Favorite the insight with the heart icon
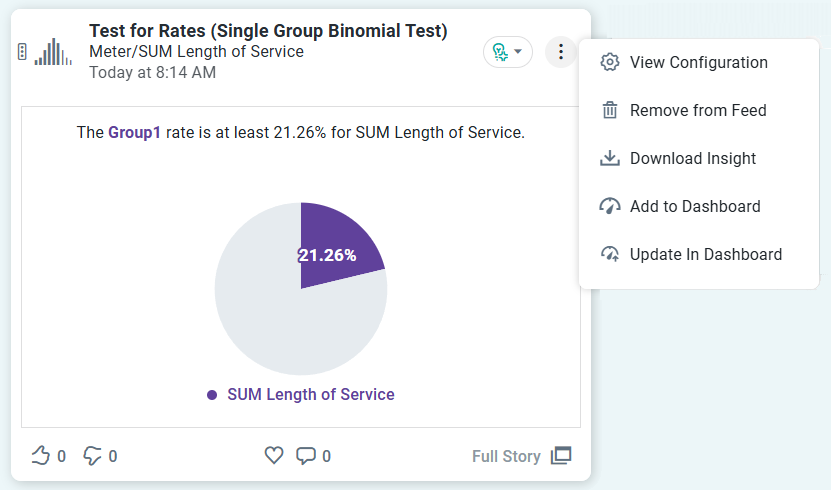 [274, 456]
